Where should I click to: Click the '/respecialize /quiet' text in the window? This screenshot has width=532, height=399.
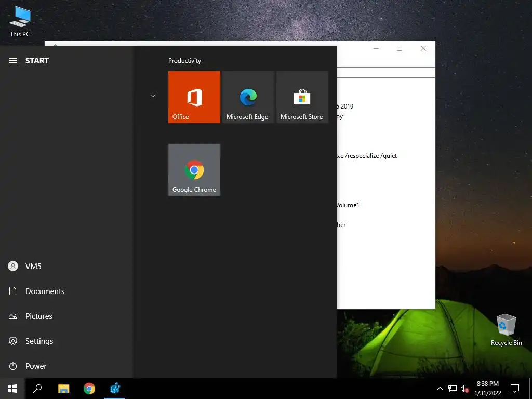click(371, 156)
